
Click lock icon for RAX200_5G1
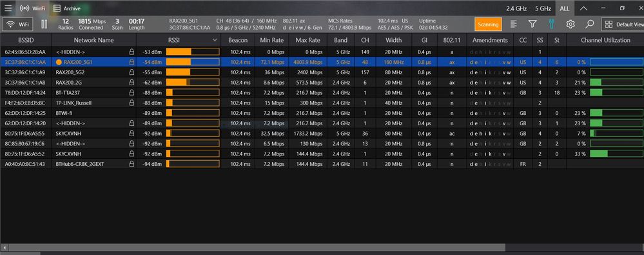tap(132, 62)
